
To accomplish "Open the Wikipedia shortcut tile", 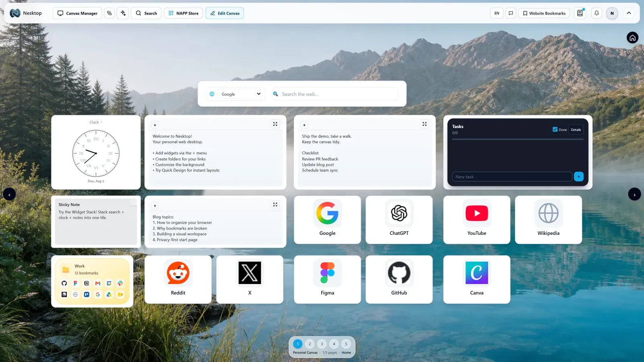I will [548, 220].
